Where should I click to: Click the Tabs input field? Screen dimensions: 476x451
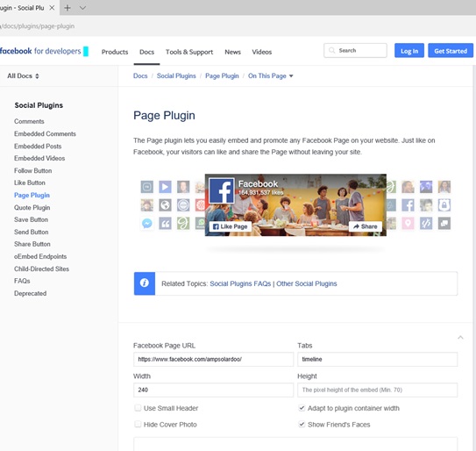point(377,359)
